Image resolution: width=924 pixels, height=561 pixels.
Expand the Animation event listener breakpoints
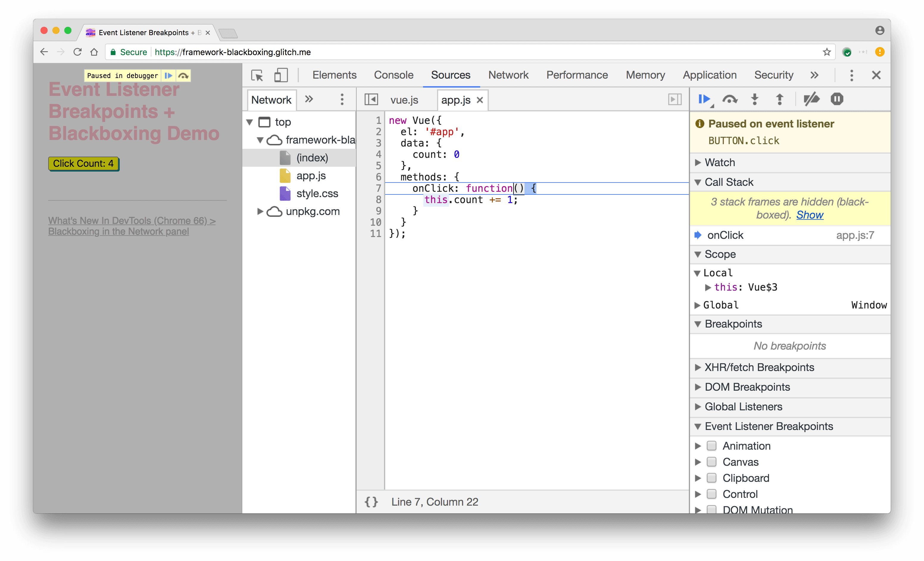coord(702,445)
